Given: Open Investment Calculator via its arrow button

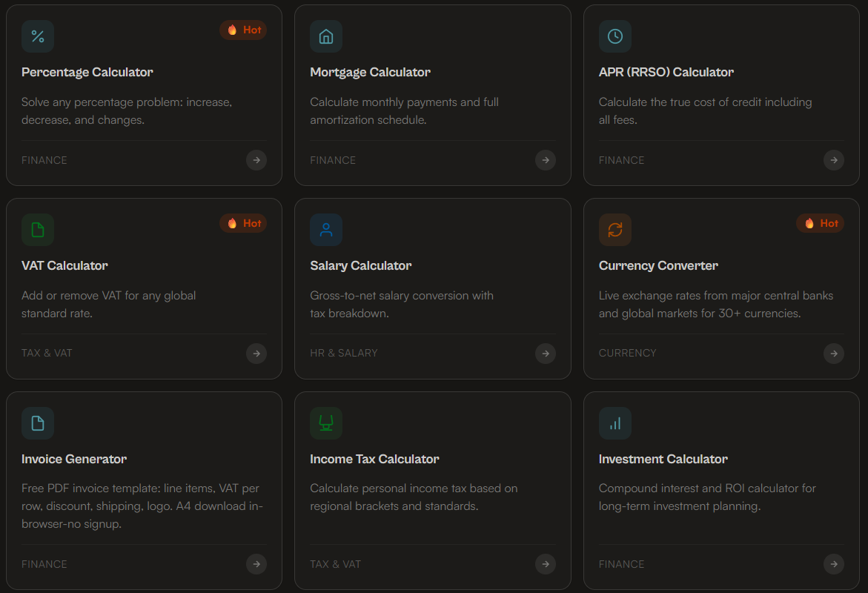Looking at the screenshot, I should [x=834, y=564].
